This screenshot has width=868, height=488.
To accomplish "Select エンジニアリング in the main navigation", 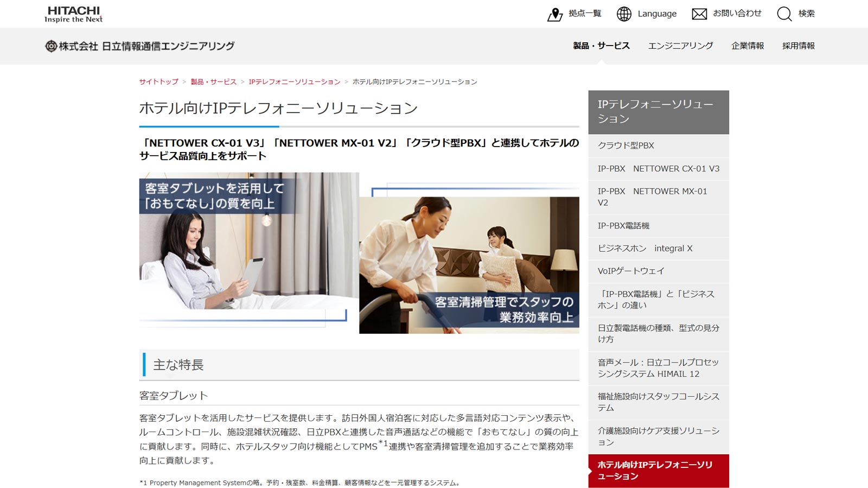I will (x=680, y=46).
